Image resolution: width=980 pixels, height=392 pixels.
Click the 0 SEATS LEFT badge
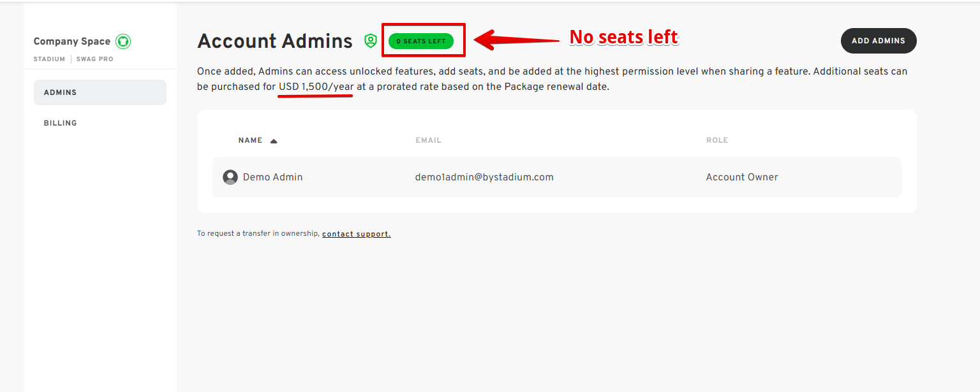pyautogui.click(x=421, y=41)
